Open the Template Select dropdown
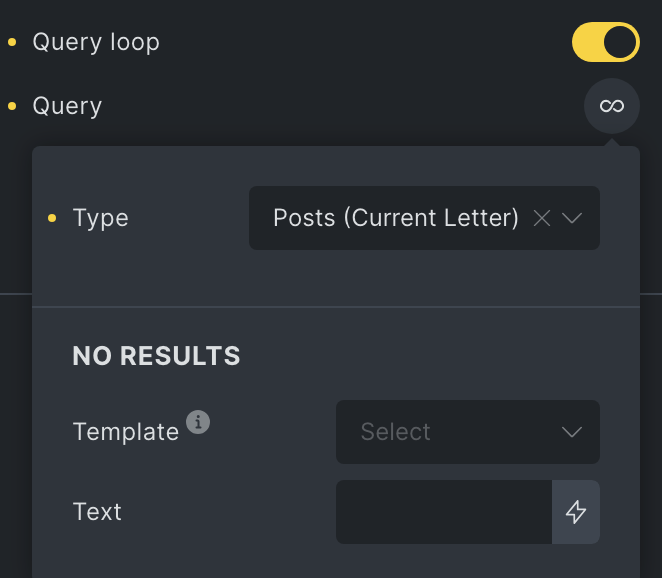The width and height of the screenshot is (662, 578). (468, 432)
